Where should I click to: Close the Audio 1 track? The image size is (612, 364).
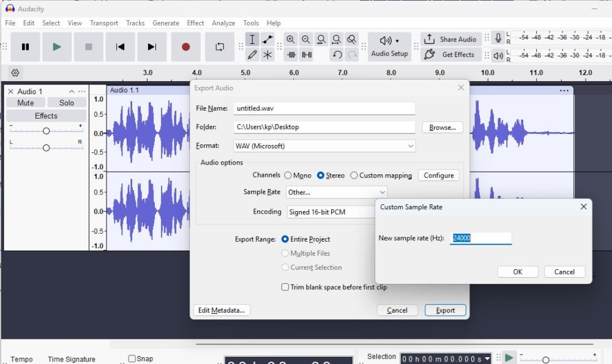click(11, 91)
